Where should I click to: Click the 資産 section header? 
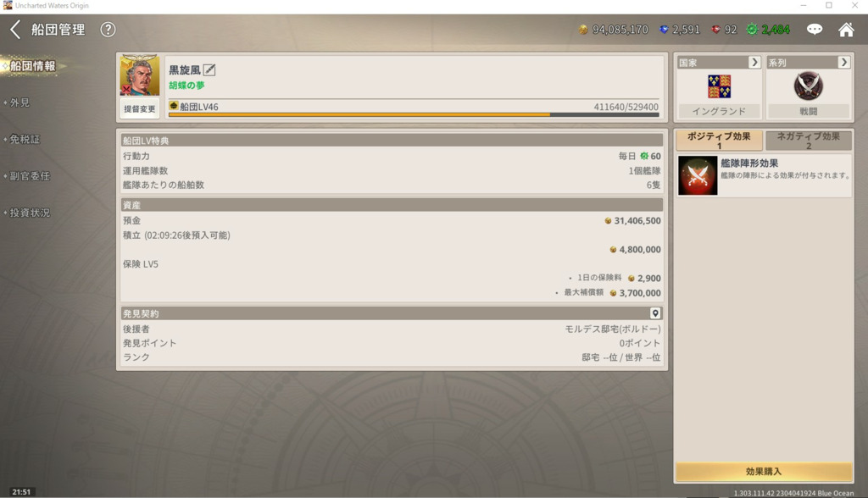click(x=392, y=205)
